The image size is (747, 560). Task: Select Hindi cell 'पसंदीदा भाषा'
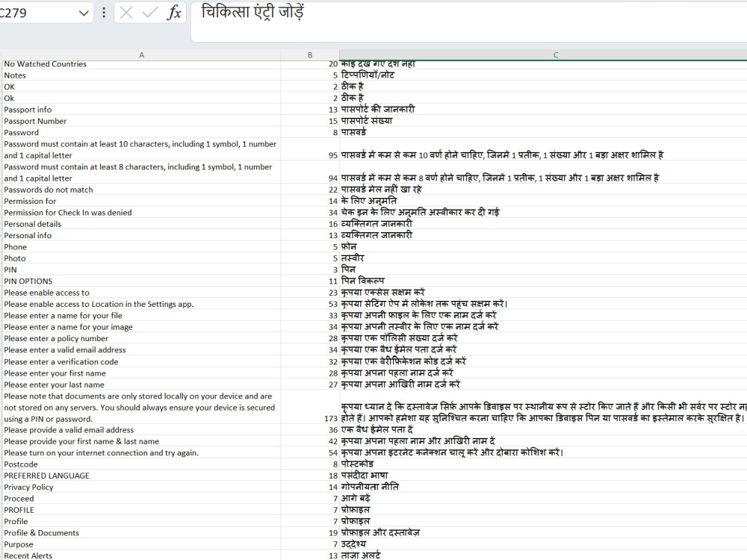tap(543, 475)
